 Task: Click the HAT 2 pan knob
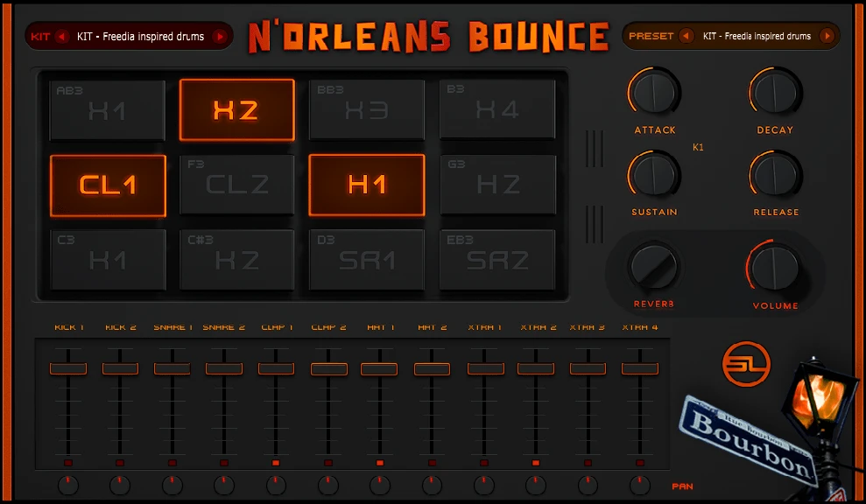pos(432,486)
